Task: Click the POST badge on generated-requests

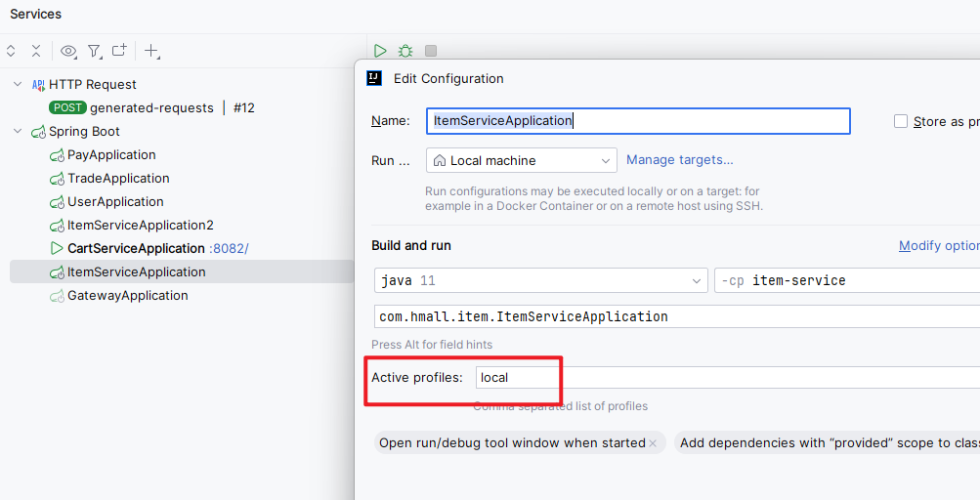Action: 66,107
